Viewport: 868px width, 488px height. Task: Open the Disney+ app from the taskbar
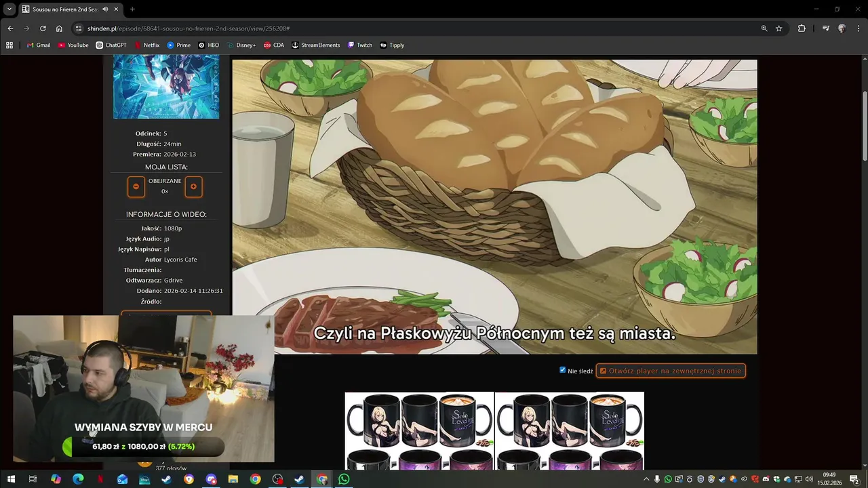tap(144, 479)
